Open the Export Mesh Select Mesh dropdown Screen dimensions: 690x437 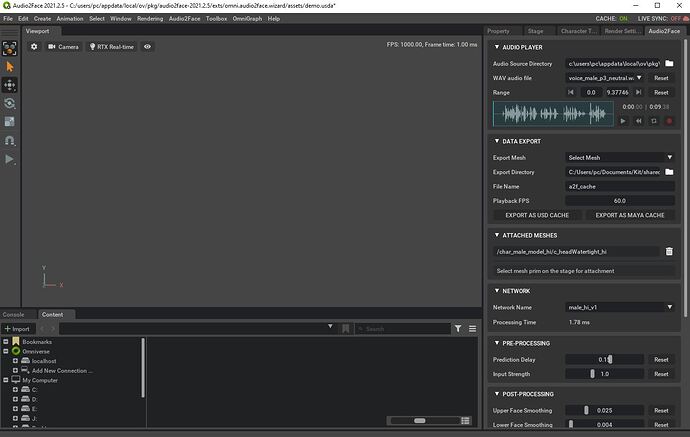click(x=620, y=157)
